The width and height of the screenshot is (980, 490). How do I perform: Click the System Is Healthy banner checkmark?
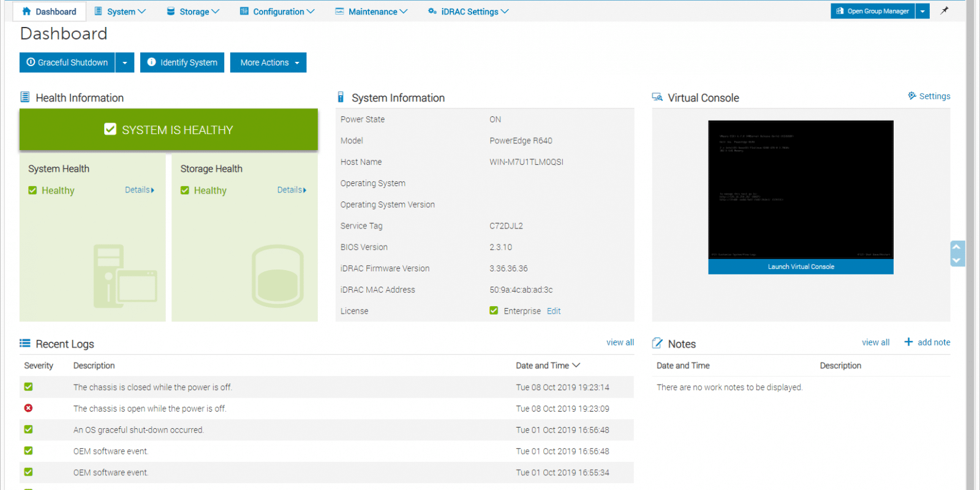point(110,129)
